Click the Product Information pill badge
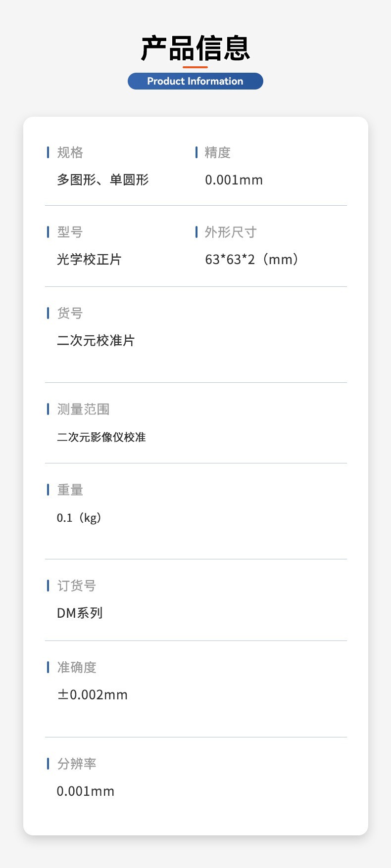Screen dimensions: 391x868 click(x=195, y=81)
